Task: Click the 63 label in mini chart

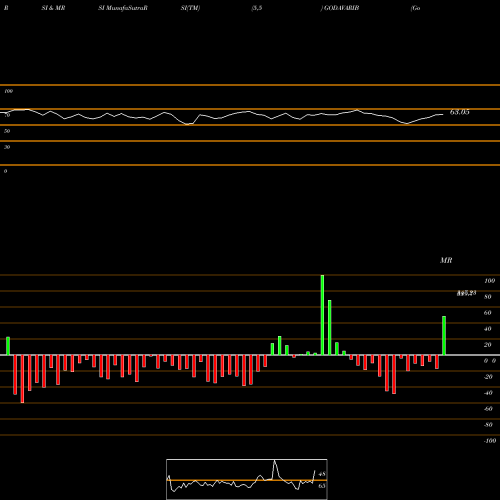Action: [322, 486]
